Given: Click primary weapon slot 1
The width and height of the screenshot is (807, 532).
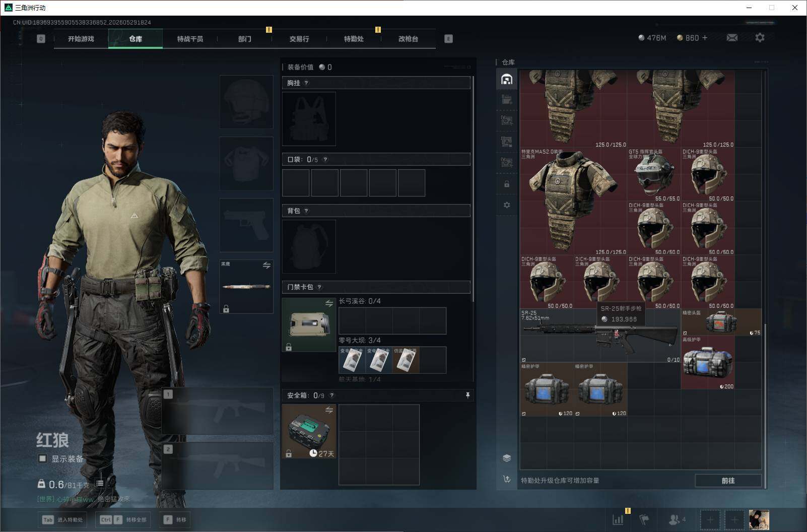Looking at the screenshot, I should point(217,412).
